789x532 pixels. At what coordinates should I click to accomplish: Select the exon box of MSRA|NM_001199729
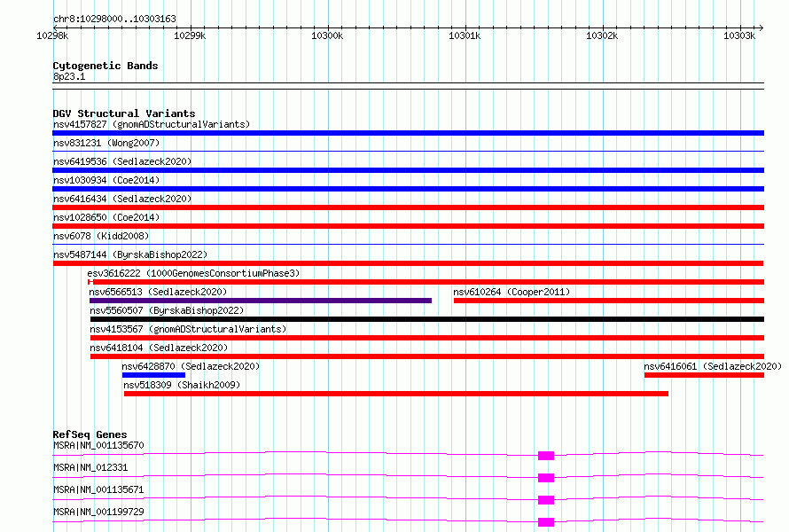tap(546, 522)
